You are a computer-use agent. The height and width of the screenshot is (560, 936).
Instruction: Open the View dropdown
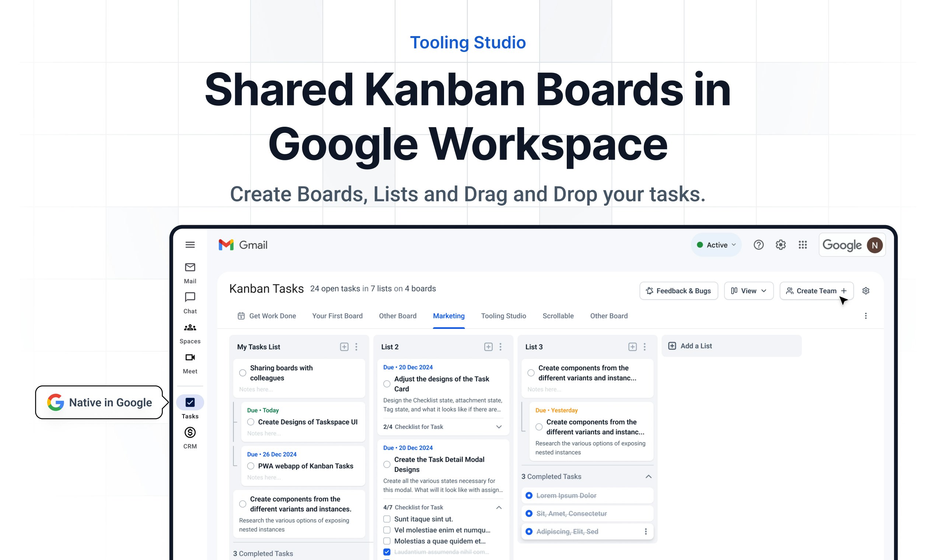click(748, 291)
